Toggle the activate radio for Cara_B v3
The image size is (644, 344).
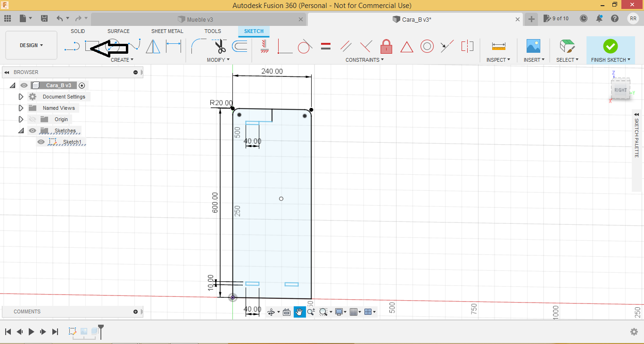pos(82,85)
